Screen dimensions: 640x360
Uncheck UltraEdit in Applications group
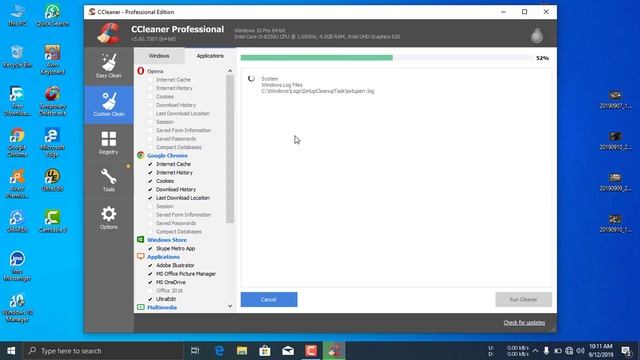click(x=150, y=299)
